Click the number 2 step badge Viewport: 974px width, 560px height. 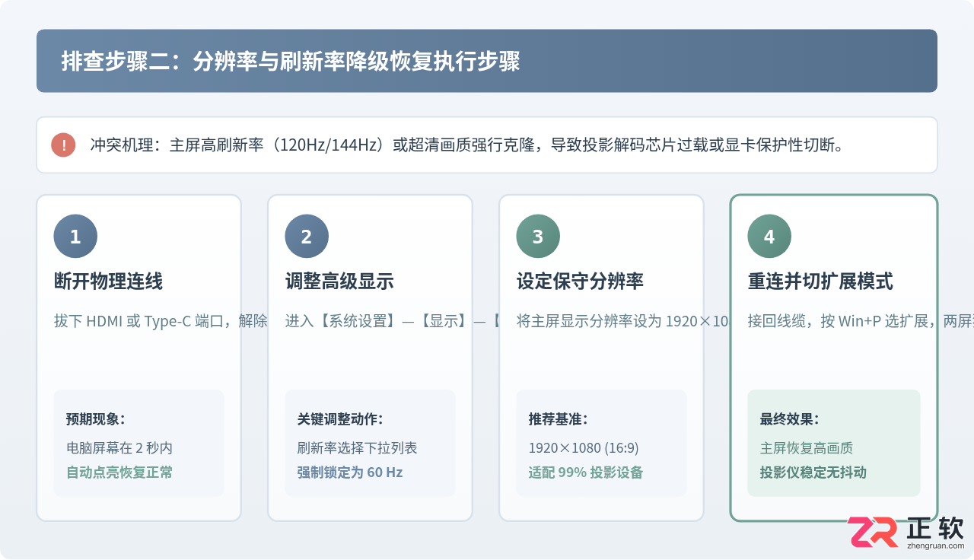pos(307,237)
